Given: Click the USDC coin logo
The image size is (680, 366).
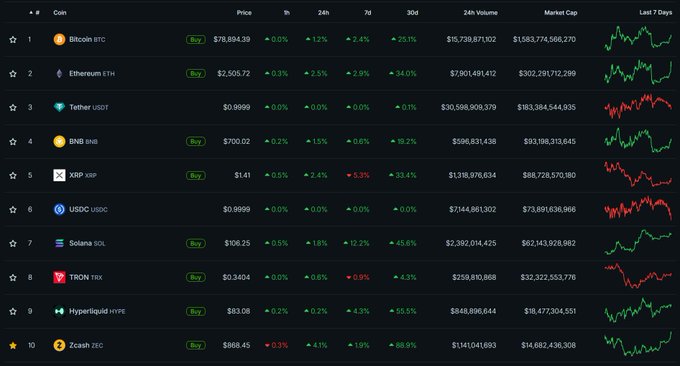Looking at the screenshot, I should pos(59,209).
